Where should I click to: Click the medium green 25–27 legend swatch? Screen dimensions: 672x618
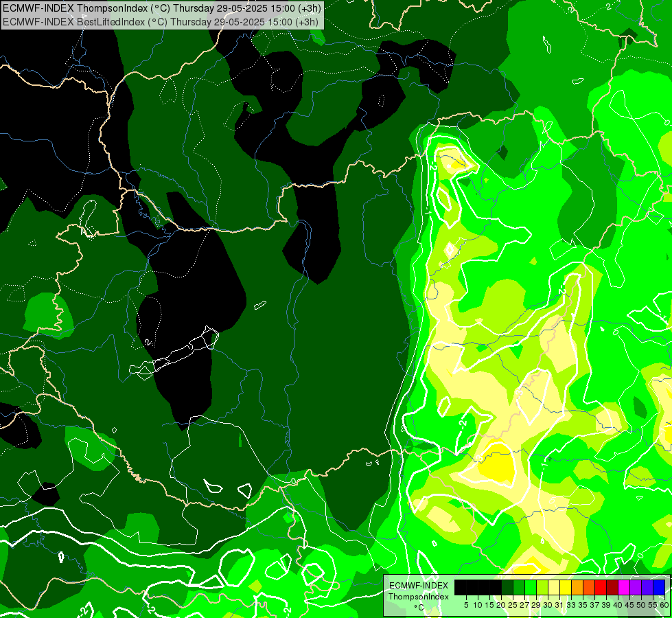click(518, 587)
